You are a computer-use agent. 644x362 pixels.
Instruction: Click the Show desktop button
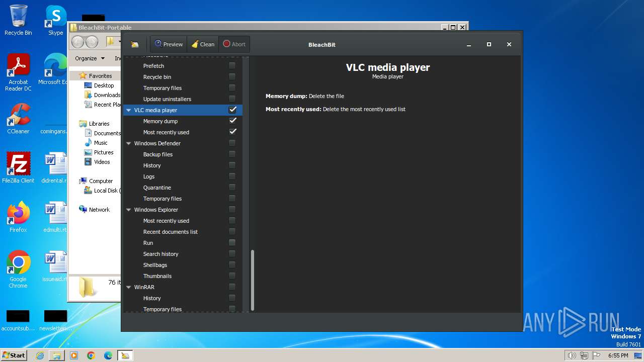(638, 355)
